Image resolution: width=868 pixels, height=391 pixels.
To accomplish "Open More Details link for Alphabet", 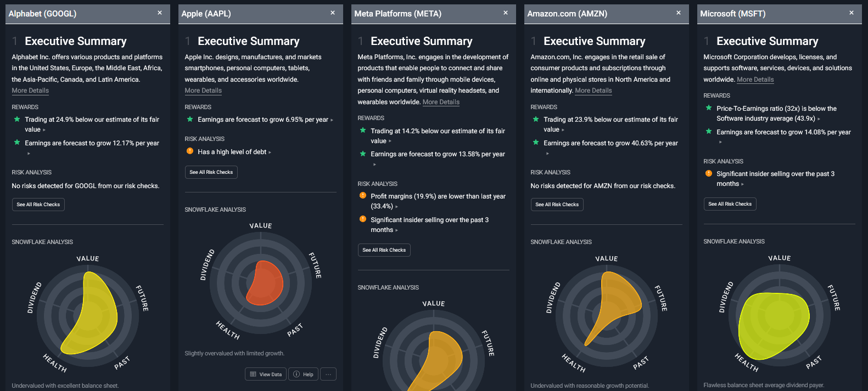I will 30,90.
